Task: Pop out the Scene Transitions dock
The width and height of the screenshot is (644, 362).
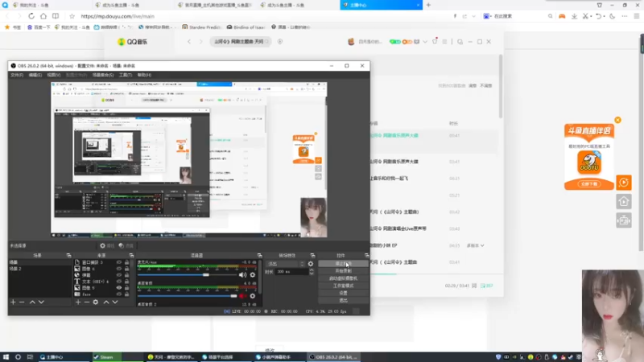Action: point(312,255)
